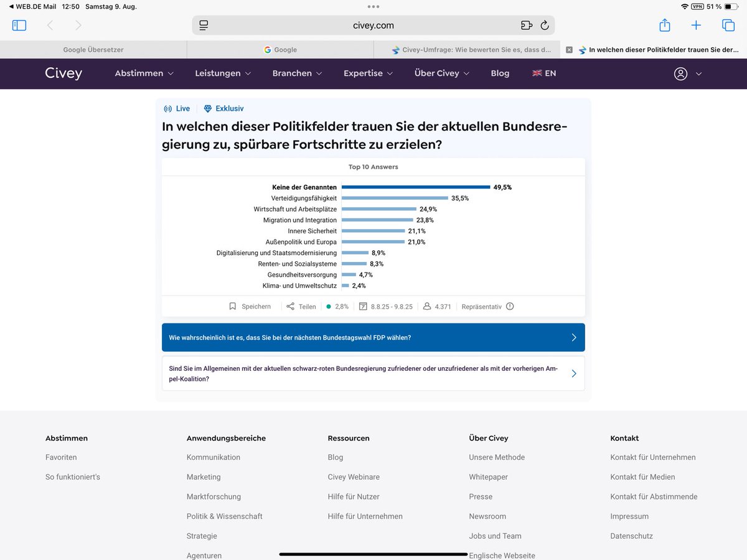Open footer link So funktioniert's
The height and width of the screenshot is (560, 747).
(x=73, y=477)
